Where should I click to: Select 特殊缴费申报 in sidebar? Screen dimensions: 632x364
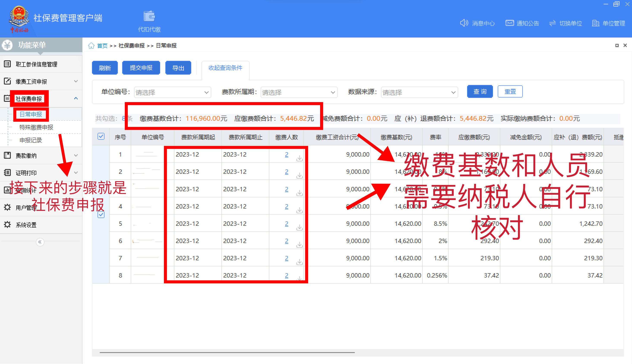36,127
